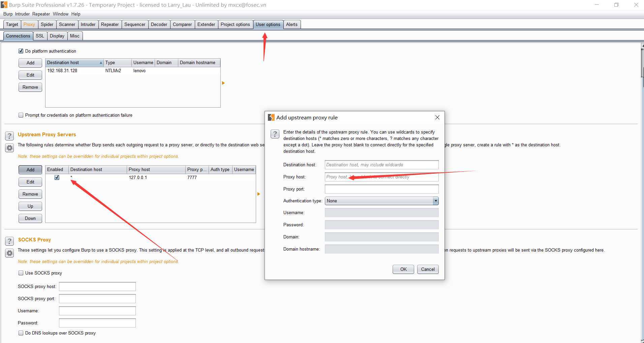This screenshot has height=343, width=644.
Task: Enable Do DNS lookups over SOCKS proxy
Action: tap(21, 333)
